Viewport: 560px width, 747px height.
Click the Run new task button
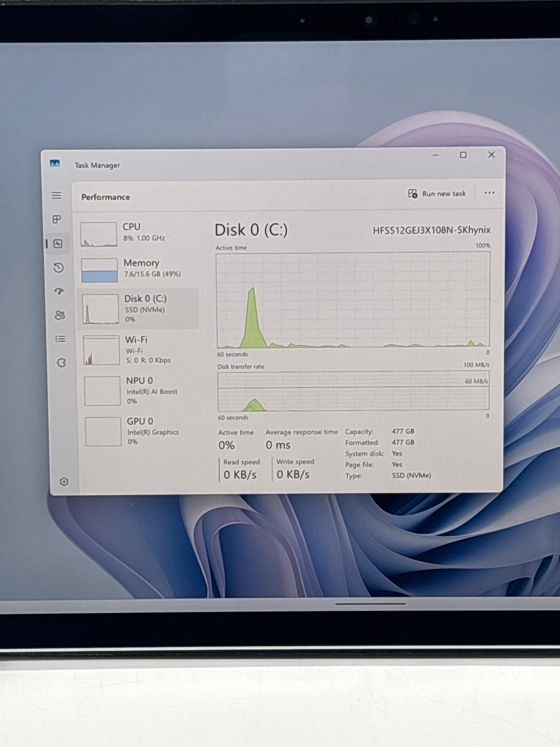click(437, 194)
